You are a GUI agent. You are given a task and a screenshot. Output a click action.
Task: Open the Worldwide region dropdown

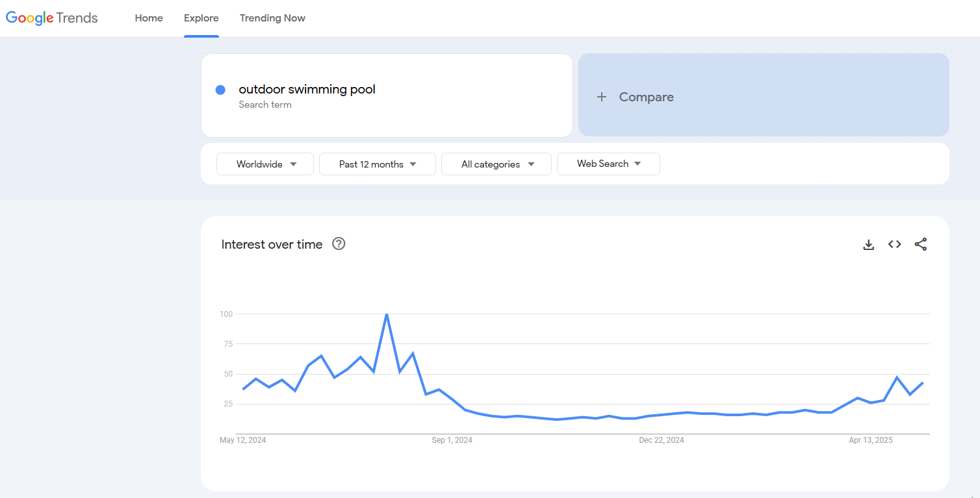click(x=265, y=164)
